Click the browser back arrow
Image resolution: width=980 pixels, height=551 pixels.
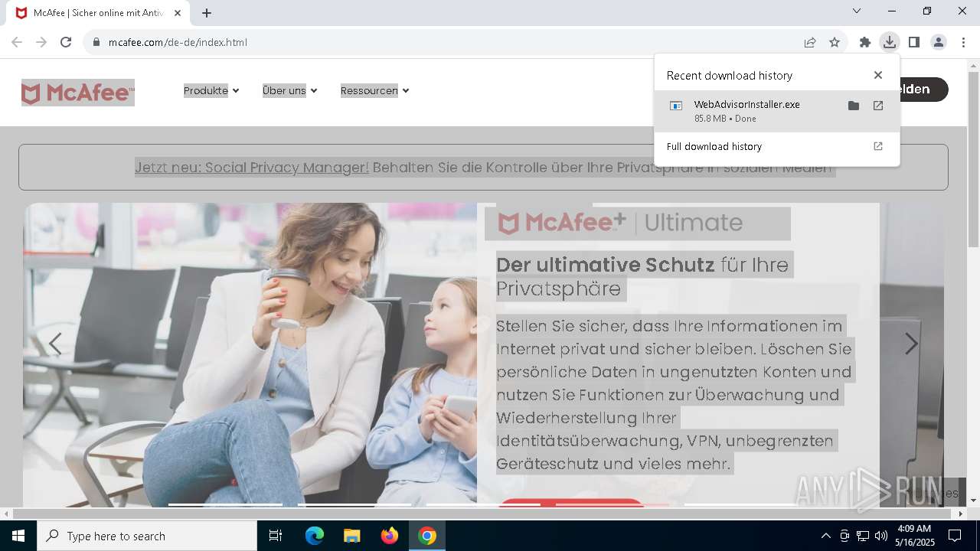(x=17, y=42)
